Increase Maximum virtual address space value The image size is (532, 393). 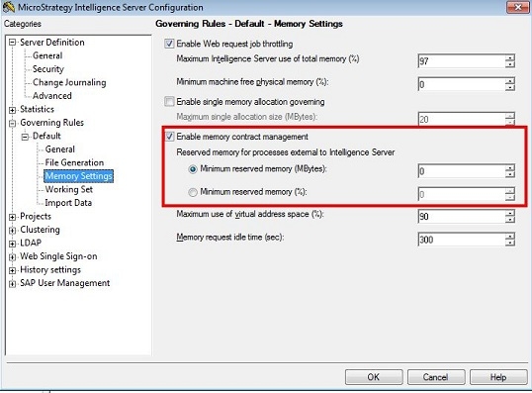point(510,213)
